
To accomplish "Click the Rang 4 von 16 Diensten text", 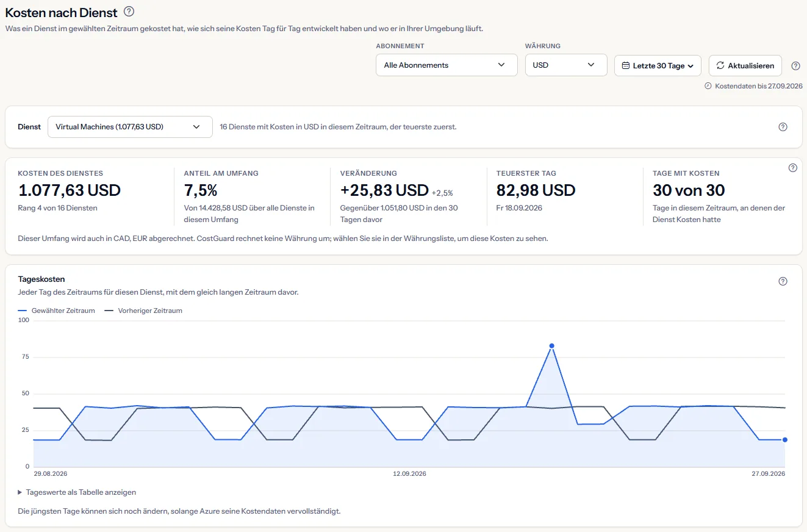I will (x=58, y=208).
